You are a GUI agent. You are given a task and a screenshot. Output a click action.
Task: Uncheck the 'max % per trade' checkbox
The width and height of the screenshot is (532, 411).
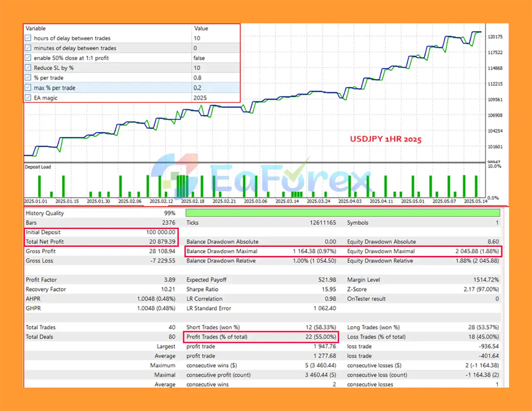click(28, 88)
